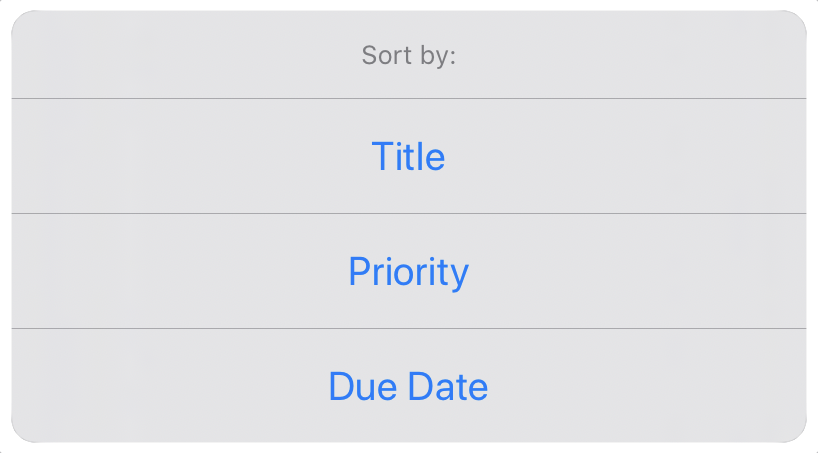The height and width of the screenshot is (453, 818).
Task: Click the "Sort by:" header label
Action: tap(408, 56)
